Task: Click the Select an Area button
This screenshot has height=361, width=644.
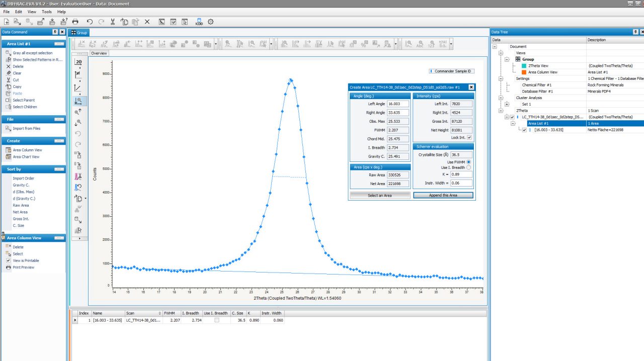Action: pyautogui.click(x=380, y=195)
